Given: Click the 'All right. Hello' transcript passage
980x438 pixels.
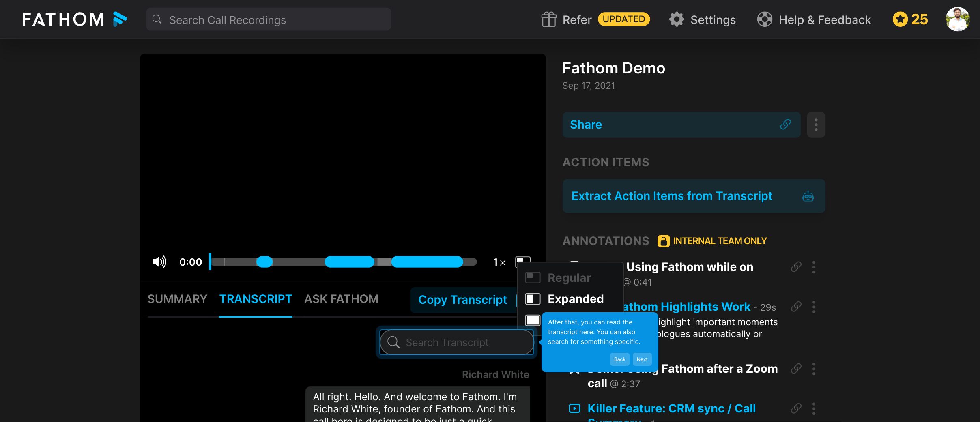Looking at the screenshot, I should (x=417, y=404).
